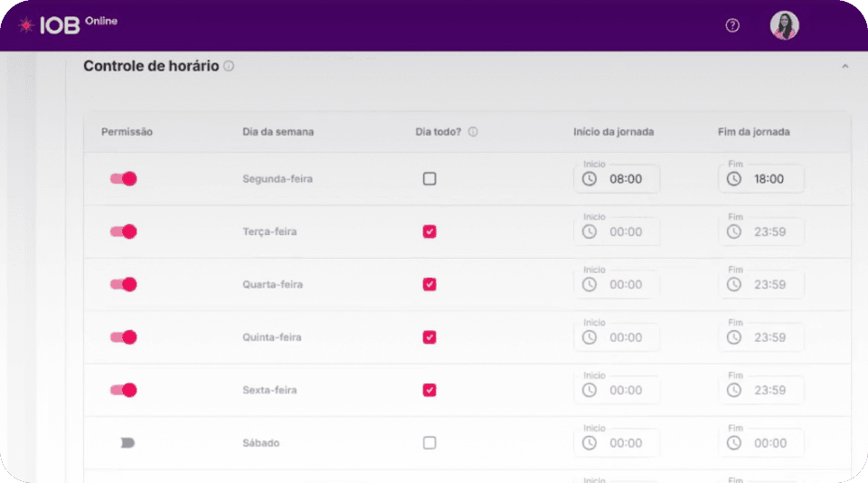
Task: Toggle permission switch for Terça-feira
Action: [123, 232]
